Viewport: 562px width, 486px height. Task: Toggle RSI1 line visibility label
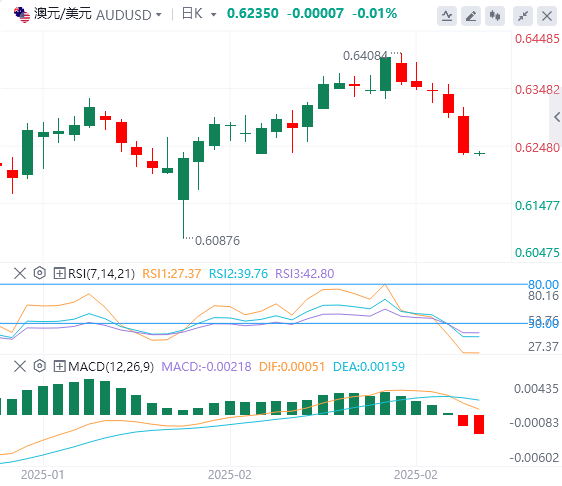(x=172, y=274)
